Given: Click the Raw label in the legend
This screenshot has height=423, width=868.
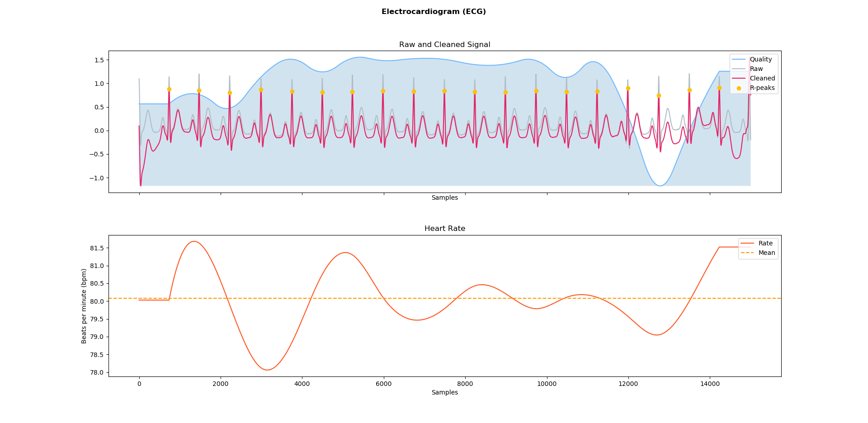Looking at the screenshot, I should [x=757, y=69].
